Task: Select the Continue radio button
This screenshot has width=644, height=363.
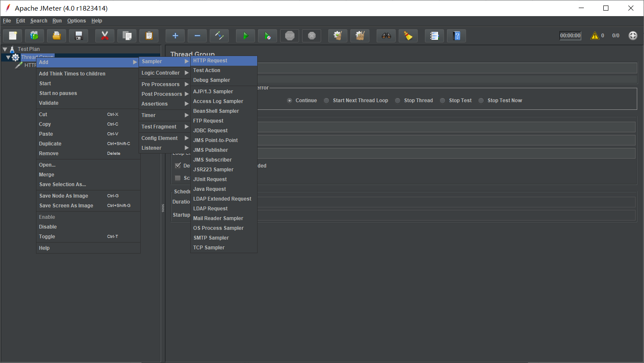Action: point(289,101)
